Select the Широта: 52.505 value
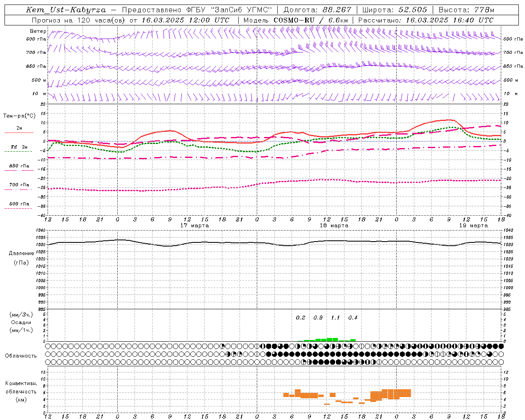 (x=395, y=10)
